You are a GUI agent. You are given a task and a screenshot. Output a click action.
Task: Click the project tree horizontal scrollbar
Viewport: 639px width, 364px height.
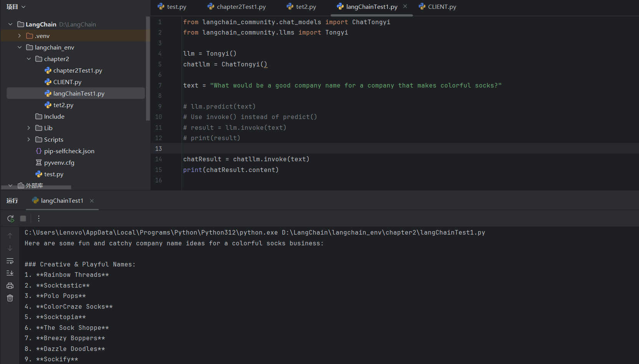pos(36,187)
